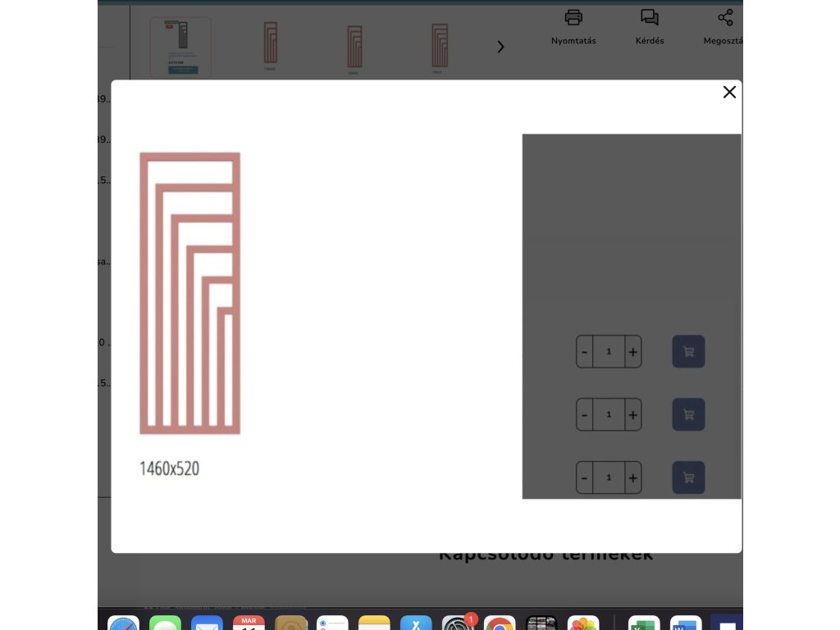Open Safari from the Dock

tap(123, 623)
